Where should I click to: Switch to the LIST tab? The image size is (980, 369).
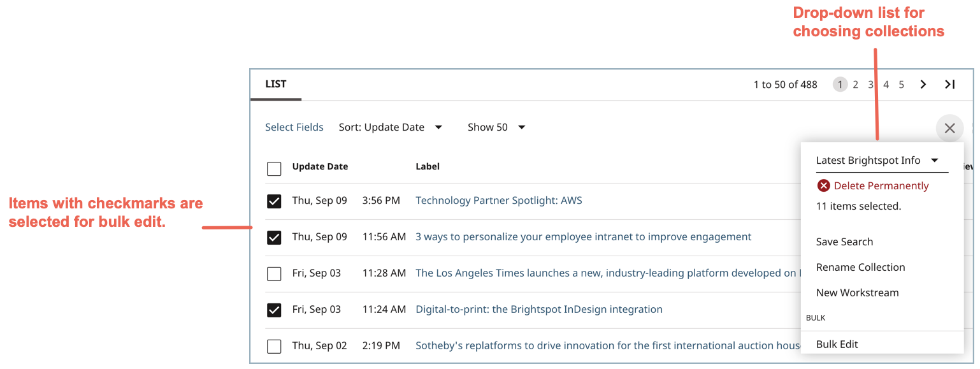click(276, 84)
